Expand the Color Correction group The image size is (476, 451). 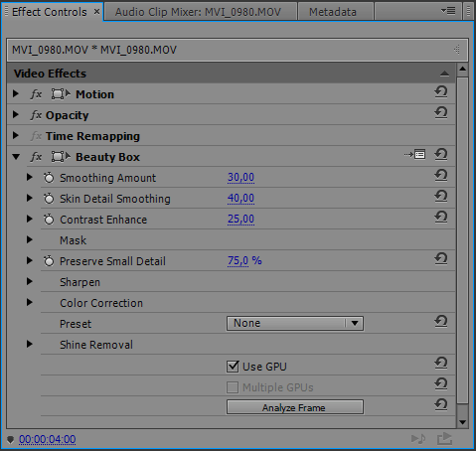pyautogui.click(x=30, y=303)
